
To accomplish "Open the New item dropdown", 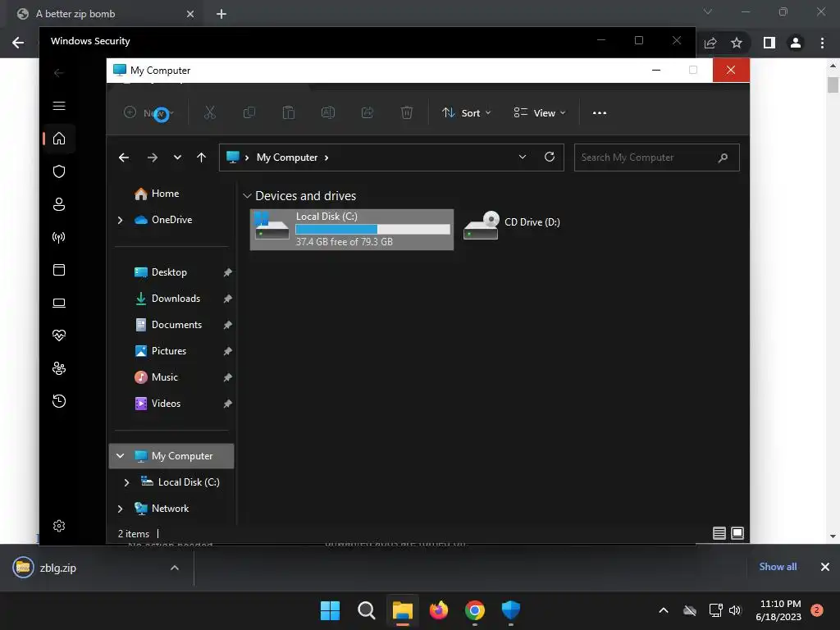I will pos(148,113).
